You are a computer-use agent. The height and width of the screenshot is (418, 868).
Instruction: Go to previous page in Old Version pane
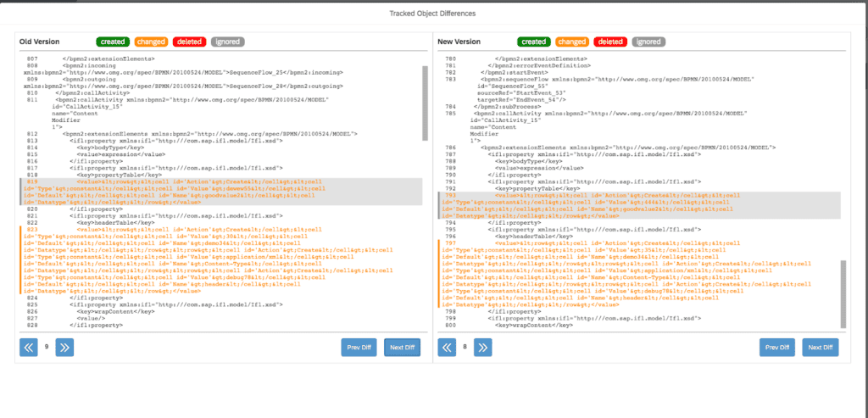coord(29,347)
